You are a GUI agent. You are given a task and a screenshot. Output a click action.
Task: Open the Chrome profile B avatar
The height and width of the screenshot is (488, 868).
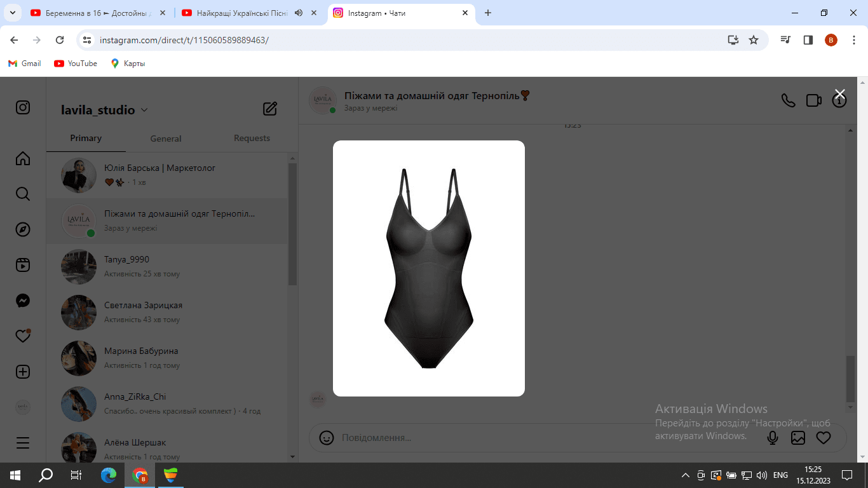[831, 40]
